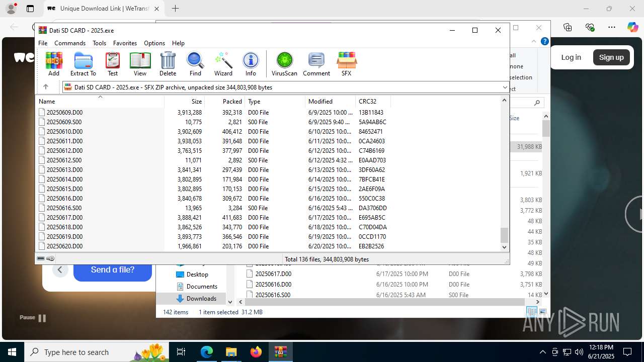Click the Add toolbar icon in WinRAR
This screenshot has height=362, width=644.
pos(54,64)
